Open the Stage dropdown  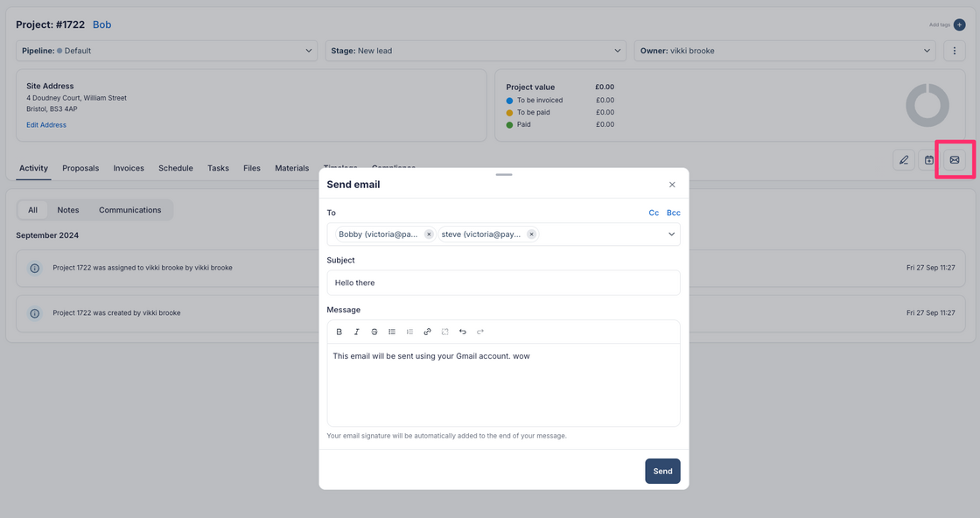(475, 51)
